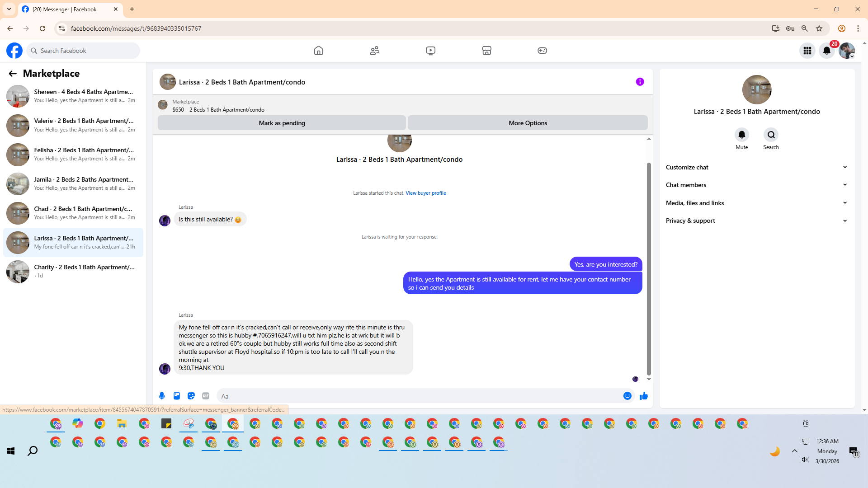This screenshot has height=488, width=868.
Task: Expand Privacy & support section
Action: (757, 221)
